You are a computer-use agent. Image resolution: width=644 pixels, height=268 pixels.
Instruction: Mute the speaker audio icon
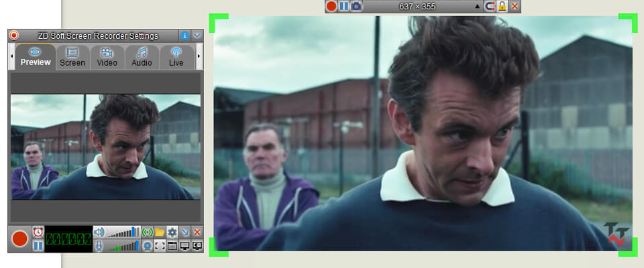pyautogui.click(x=99, y=232)
